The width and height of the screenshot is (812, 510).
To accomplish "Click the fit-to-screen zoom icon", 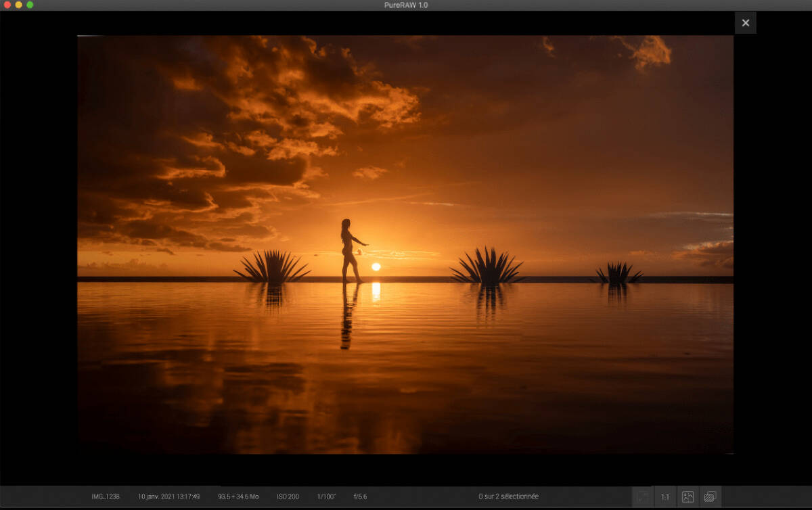I will pyautogui.click(x=642, y=497).
